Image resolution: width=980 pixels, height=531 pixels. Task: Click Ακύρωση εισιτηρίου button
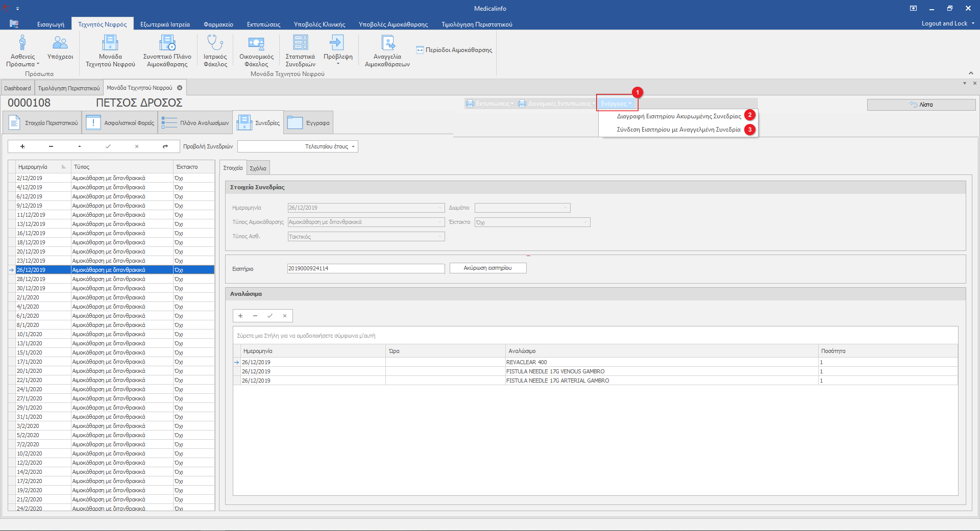pyautogui.click(x=487, y=268)
